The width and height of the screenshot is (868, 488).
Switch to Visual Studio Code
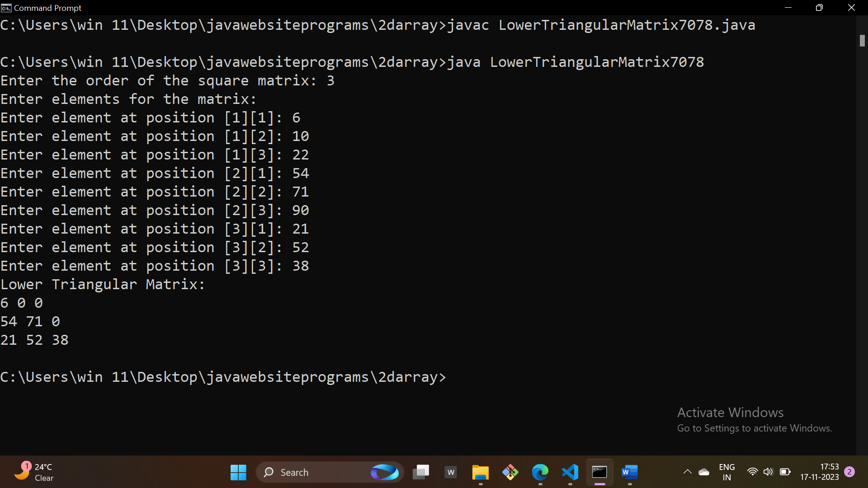click(x=570, y=472)
